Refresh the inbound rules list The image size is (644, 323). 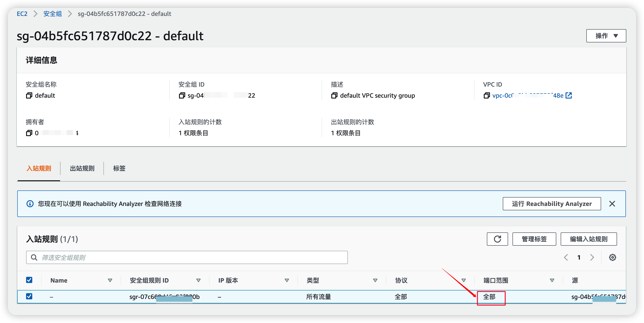pyautogui.click(x=497, y=239)
